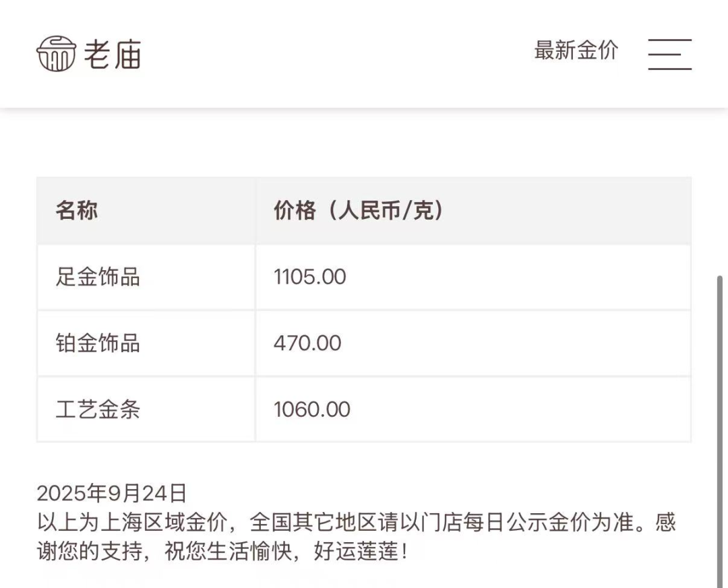Click the page's vertical scrollbar thumb
728x588 pixels.
[x=719, y=431]
